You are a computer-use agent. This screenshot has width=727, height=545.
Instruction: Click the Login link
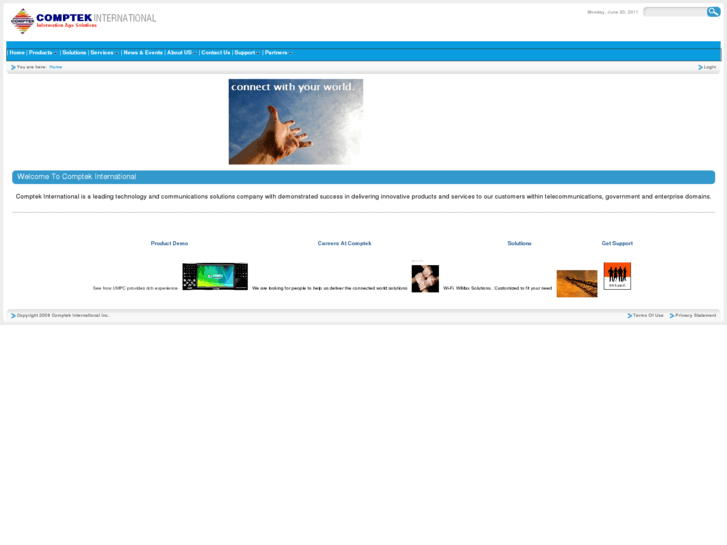click(710, 67)
